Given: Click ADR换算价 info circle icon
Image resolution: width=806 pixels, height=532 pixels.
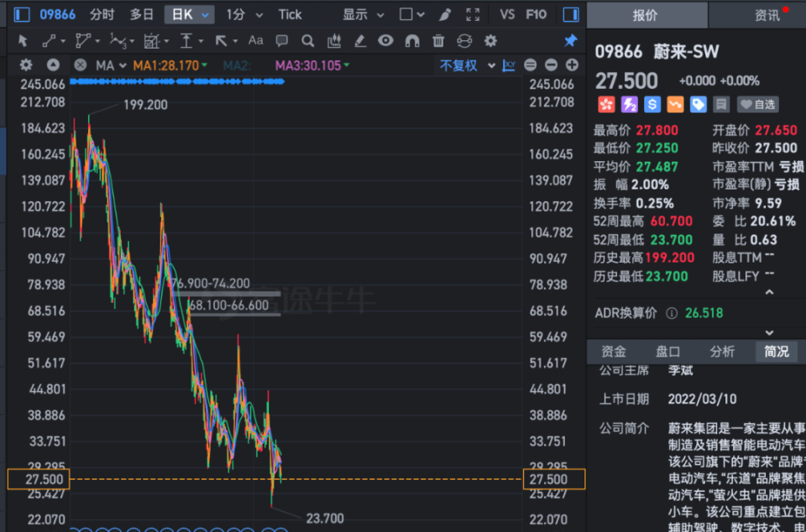Looking at the screenshot, I should (x=672, y=313).
